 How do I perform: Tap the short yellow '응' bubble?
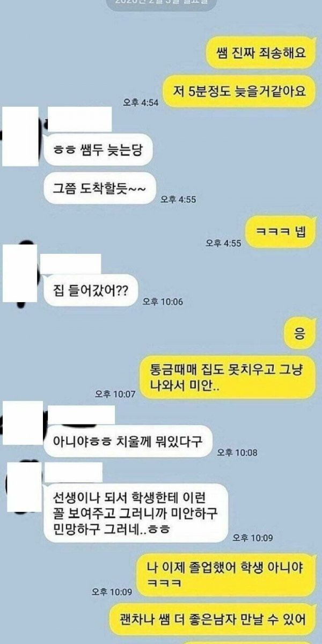(299, 335)
